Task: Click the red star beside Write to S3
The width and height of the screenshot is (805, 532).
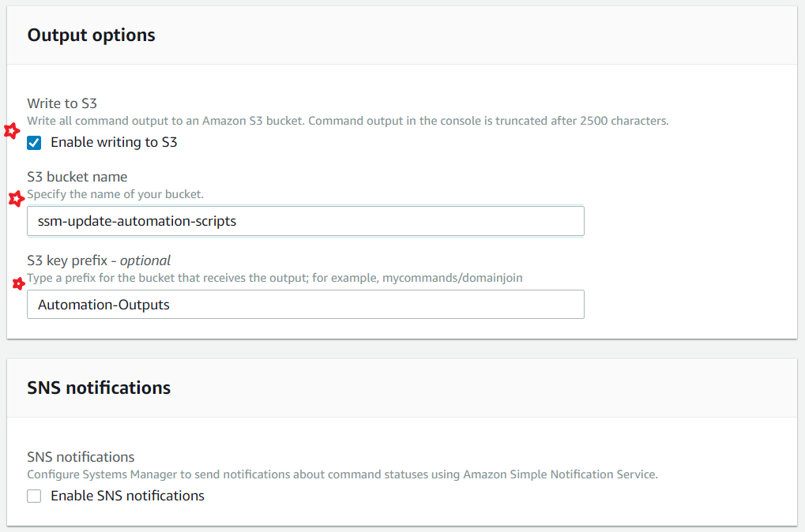Action: click(11, 131)
